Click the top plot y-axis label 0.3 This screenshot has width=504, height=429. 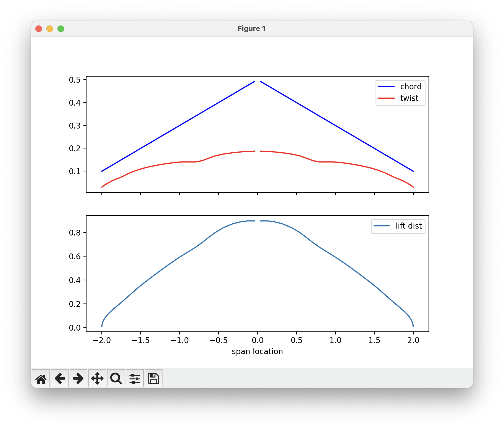click(x=75, y=126)
